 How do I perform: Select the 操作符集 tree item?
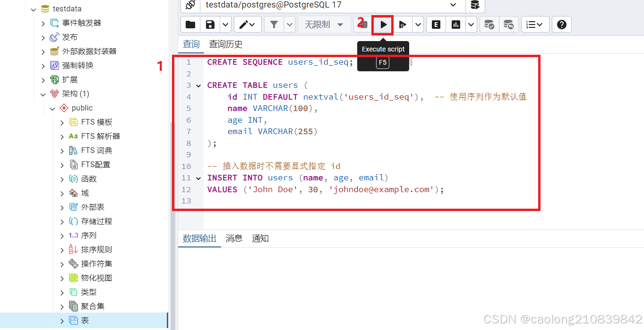[96, 264]
